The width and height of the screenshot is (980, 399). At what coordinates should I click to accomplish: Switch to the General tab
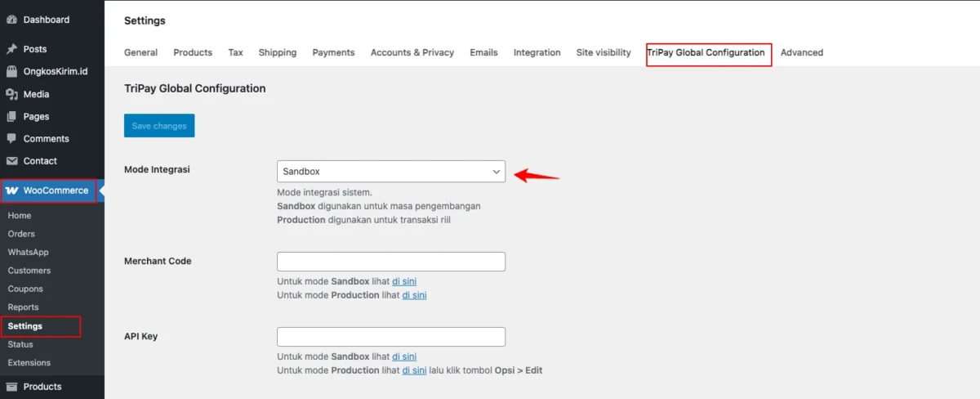[x=140, y=52]
